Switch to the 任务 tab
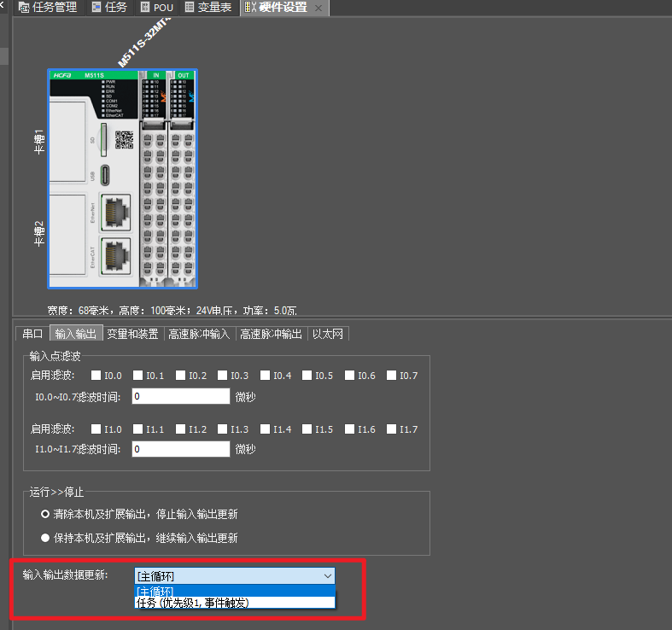The width and height of the screenshot is (672, 630). [109, 8]
